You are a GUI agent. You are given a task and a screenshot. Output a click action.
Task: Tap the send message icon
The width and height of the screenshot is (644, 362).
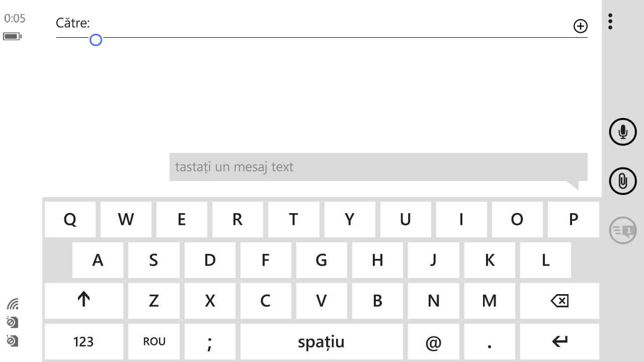coord(623,231)
